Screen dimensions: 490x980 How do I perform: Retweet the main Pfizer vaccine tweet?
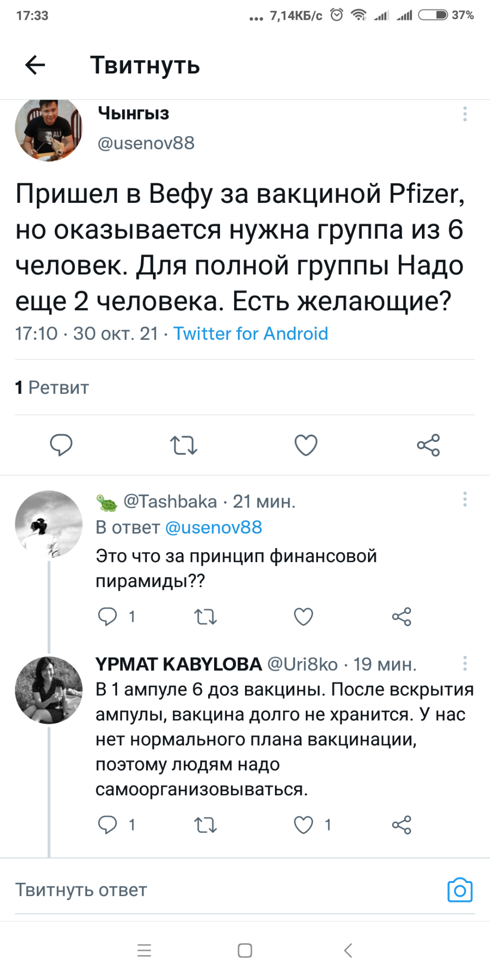184,445
